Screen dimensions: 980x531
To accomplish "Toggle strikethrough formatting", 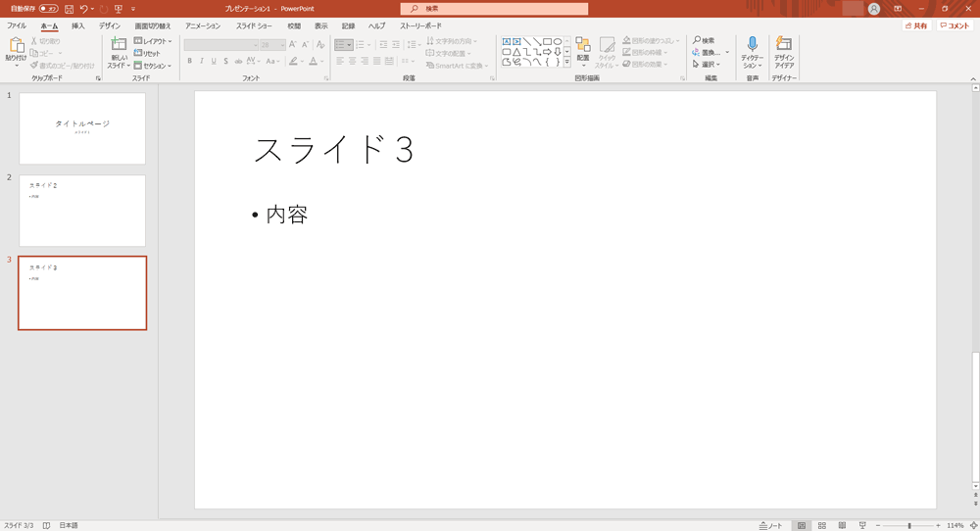I will pos(238,61).
